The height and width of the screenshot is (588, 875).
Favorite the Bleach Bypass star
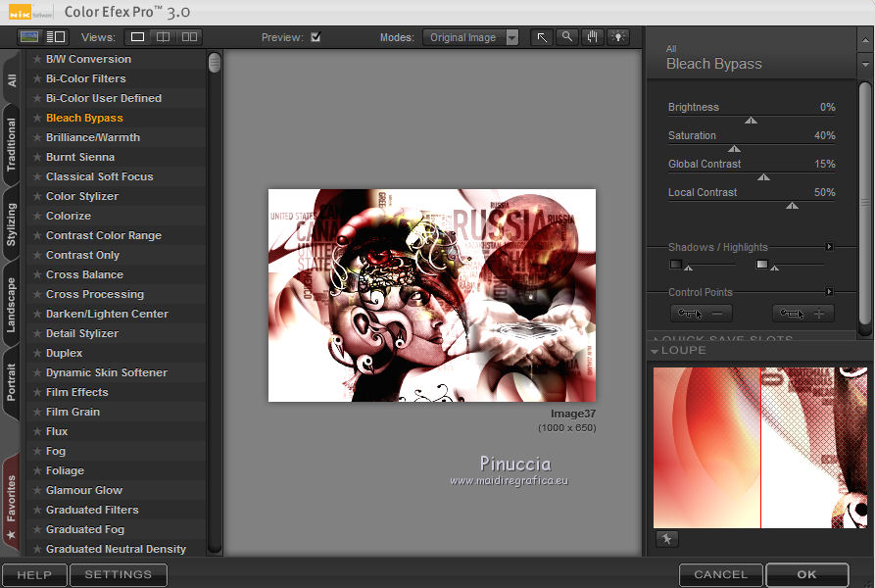pos(37,118)
